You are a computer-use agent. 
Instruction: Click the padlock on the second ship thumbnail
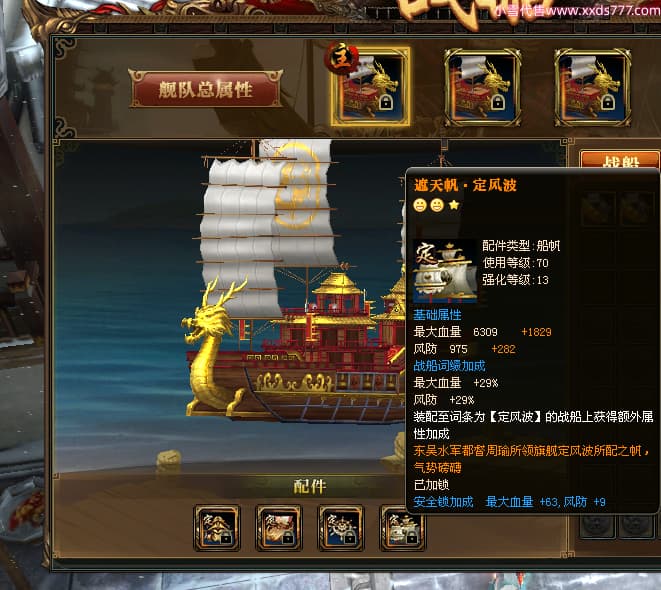point(497,102)
